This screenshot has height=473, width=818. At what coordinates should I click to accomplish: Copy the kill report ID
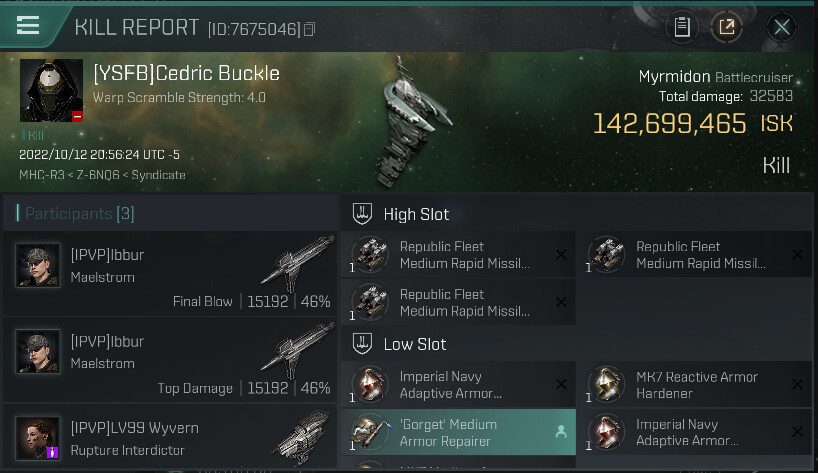coord(310,30)
